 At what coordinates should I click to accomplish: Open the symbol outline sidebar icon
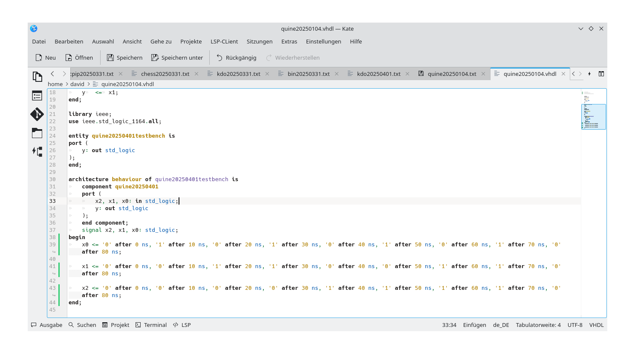point(37,152)
